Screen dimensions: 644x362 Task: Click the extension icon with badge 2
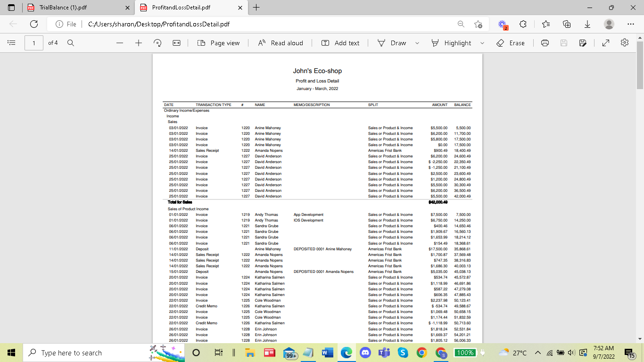503,25
